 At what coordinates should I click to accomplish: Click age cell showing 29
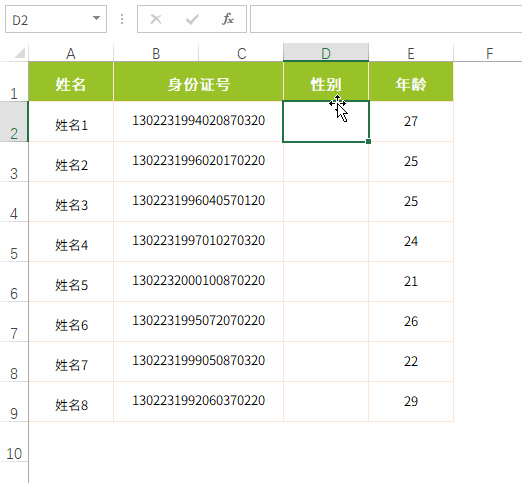411,402
